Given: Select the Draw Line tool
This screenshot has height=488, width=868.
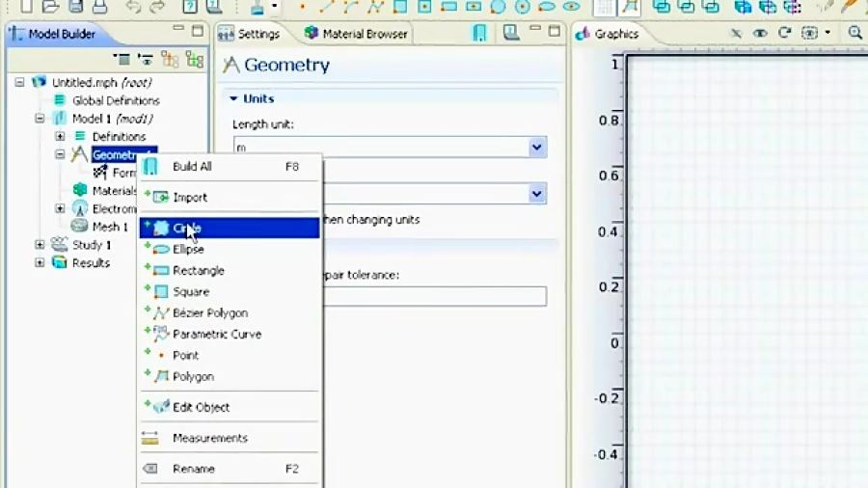Looking at the screenshot, I should 327,7.
